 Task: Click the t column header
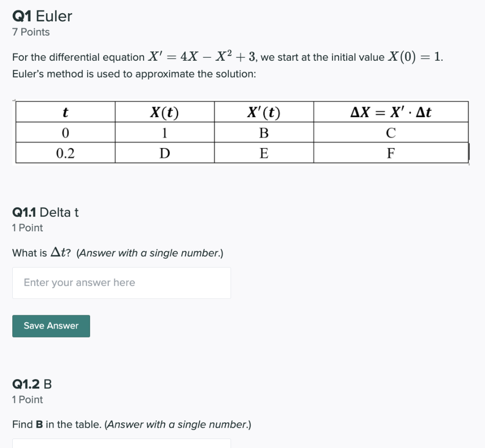point(65,112)
